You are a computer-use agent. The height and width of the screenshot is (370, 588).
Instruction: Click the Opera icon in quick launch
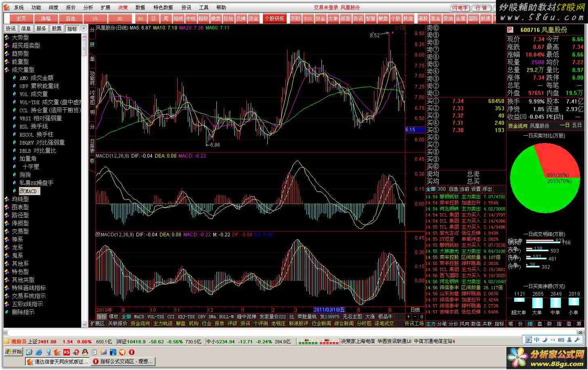[131, 352]
